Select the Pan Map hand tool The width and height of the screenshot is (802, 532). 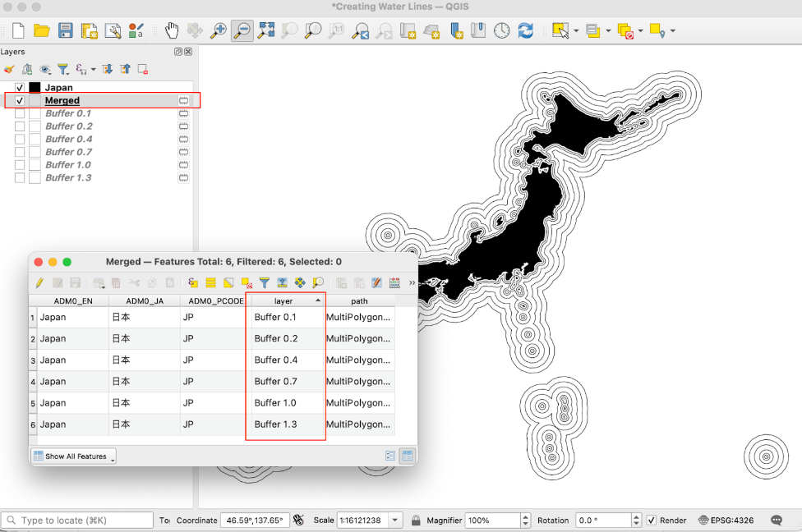click(x=172, y=31)
